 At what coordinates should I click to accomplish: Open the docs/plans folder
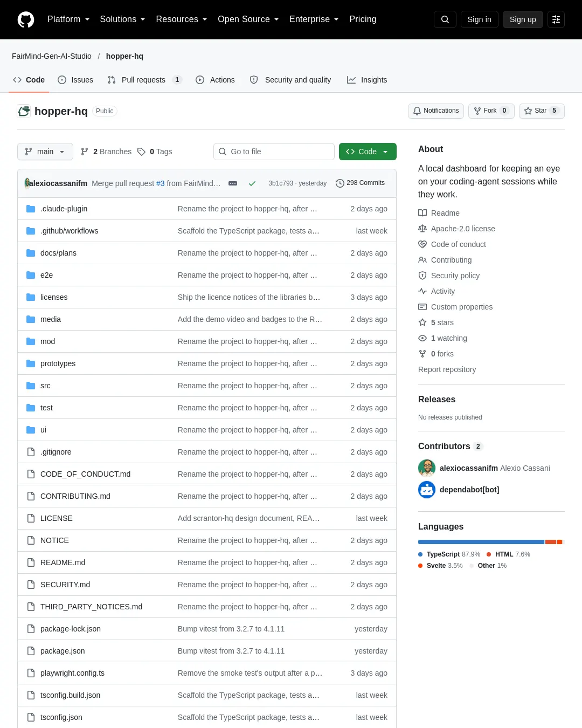[58, 253]
